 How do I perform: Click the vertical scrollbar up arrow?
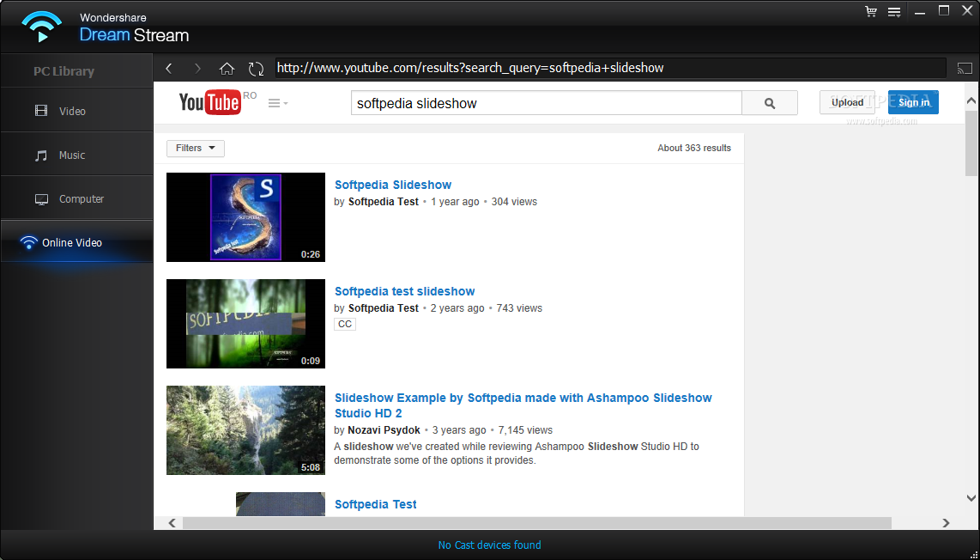click(x=971, y=100)
